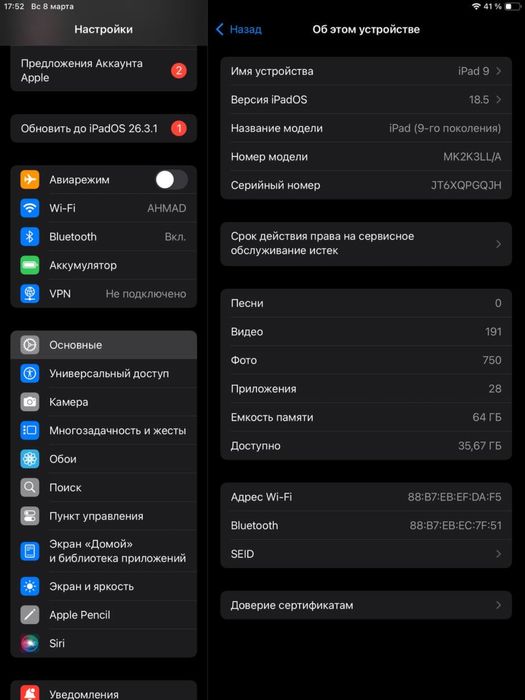Tap the Доступно value 35,67 ГБ
This screenshot has width=525, height=700.
tap(479, 446)
